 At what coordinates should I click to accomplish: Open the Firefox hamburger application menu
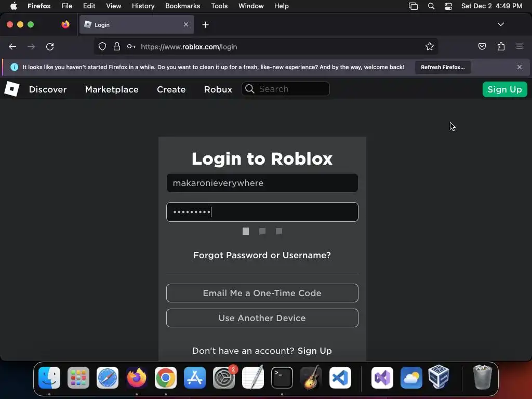520,46
